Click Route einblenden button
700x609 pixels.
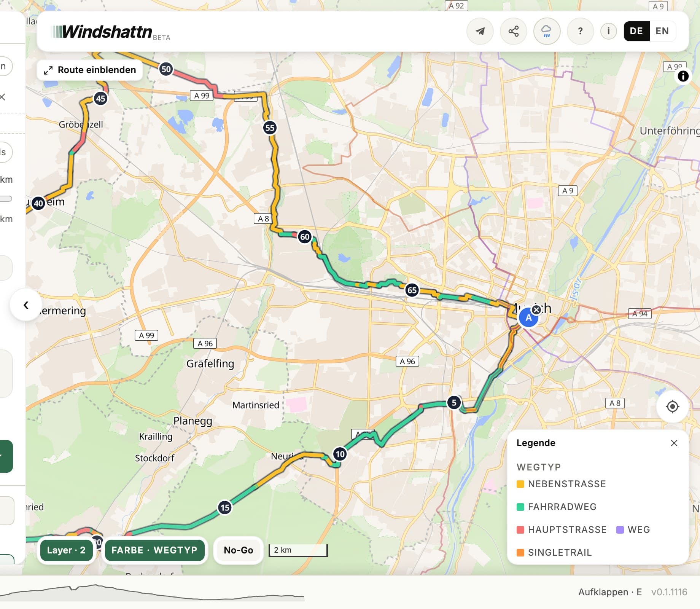click(90, 70)
